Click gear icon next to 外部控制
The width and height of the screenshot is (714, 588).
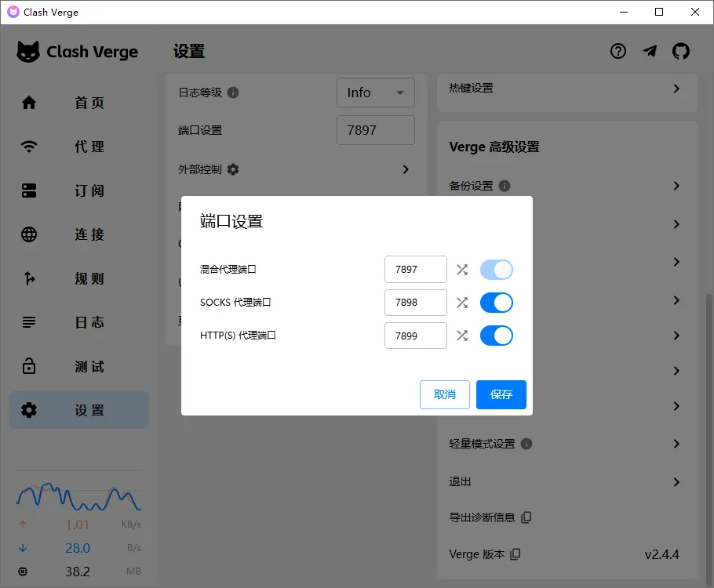(233, 169)
